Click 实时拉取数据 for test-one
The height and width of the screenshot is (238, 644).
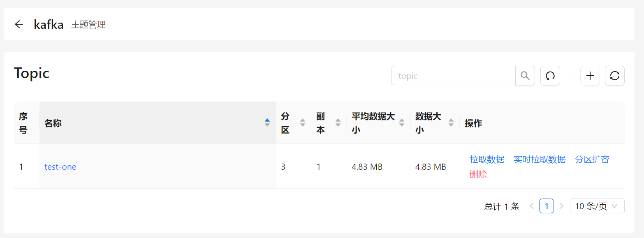[x=540, y=159]
